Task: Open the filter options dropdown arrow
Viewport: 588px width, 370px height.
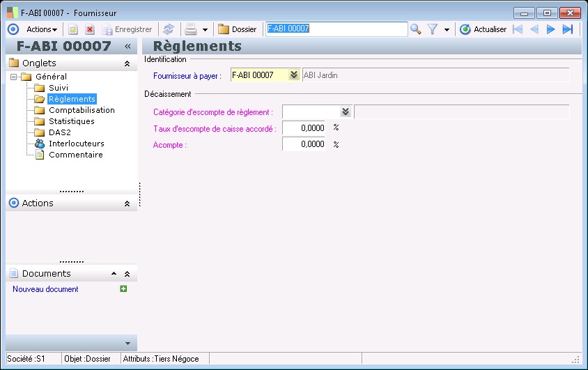Action: [x=447, y=30]
